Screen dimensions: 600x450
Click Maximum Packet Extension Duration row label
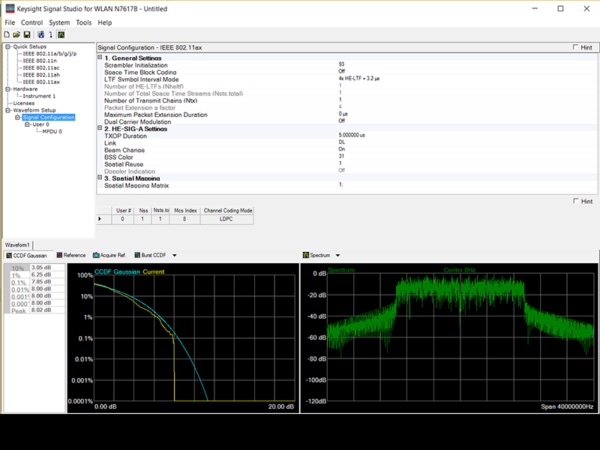coord(156,114)
